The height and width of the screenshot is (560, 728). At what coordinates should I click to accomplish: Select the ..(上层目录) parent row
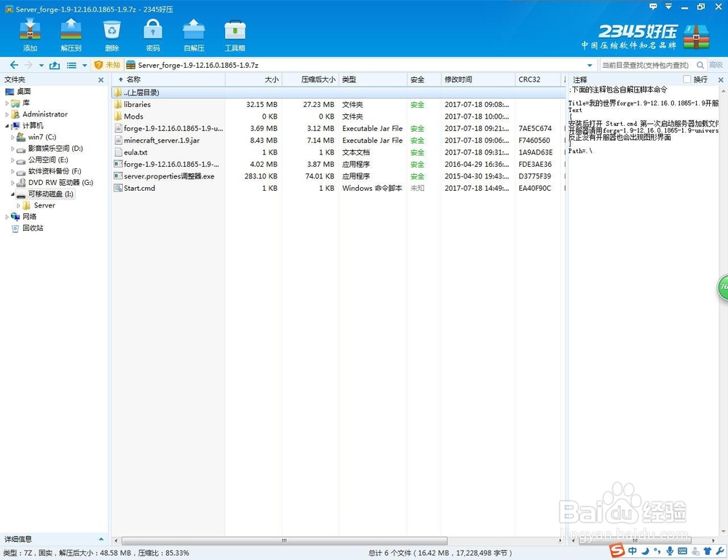tap(338, 92)
